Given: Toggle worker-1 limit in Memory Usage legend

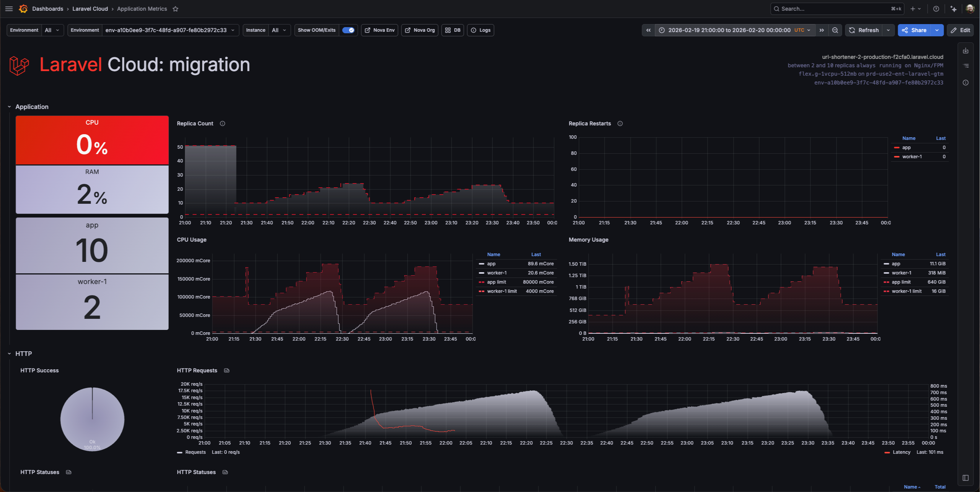Looking at the screenshot, I should pyautogui.click(x=906, y=291).
